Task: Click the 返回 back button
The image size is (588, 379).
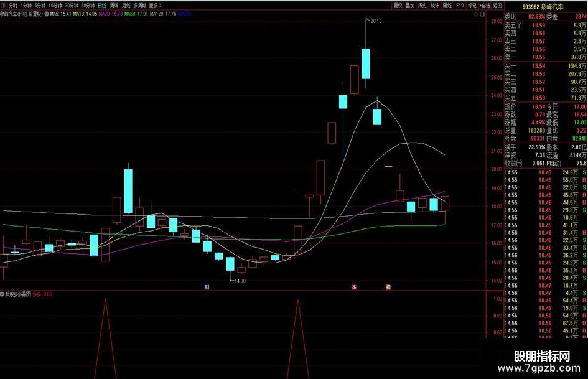Action: tap(497, 6)
